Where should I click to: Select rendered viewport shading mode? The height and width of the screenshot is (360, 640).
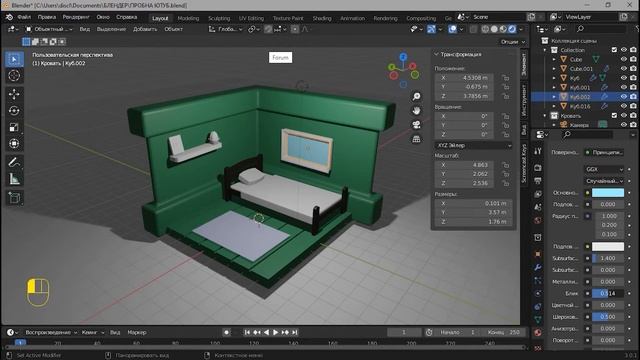pos(512,29)
